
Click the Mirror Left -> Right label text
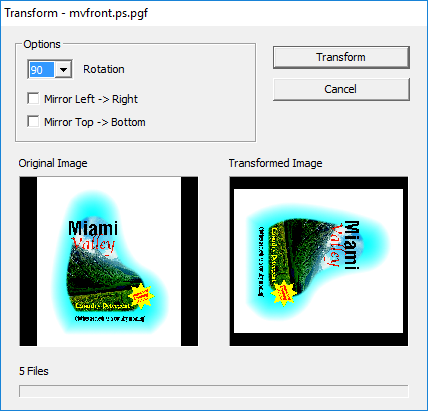pyautogui.click(x=91, y=99)
